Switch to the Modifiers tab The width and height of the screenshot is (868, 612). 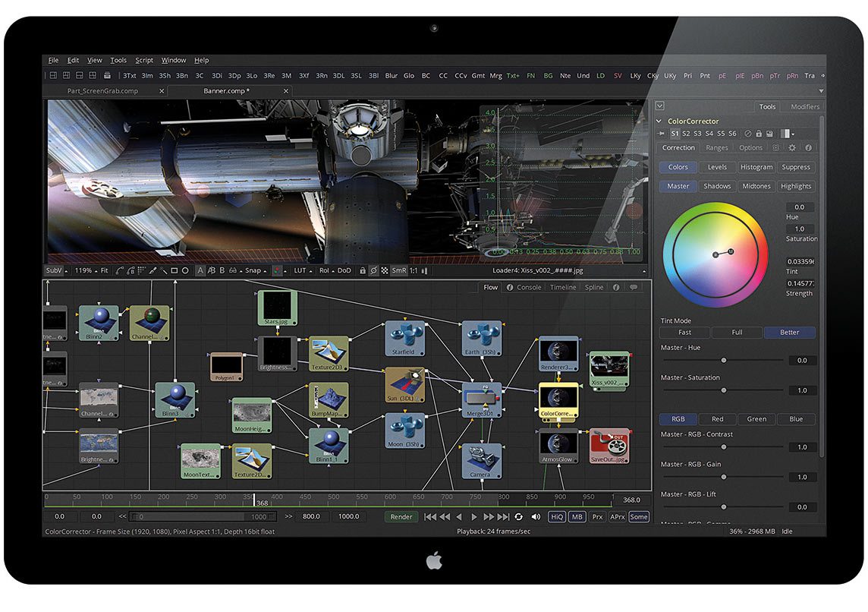(x=804, y=107)
